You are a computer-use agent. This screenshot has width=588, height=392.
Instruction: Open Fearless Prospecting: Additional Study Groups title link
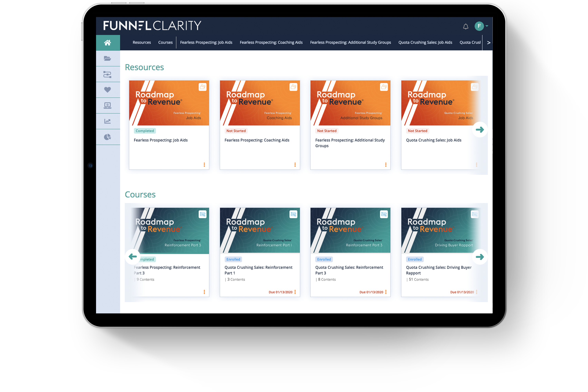click(x=350, y=143)
